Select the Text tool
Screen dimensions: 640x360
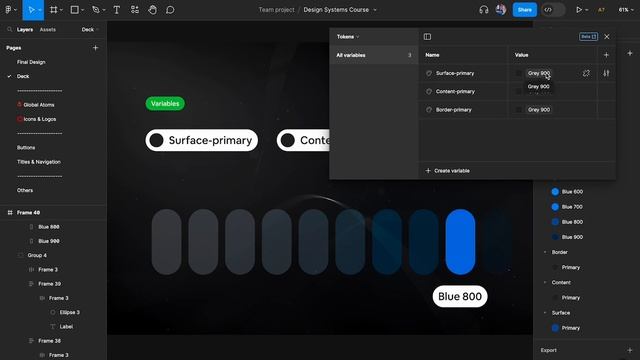[x=117, y=10]
